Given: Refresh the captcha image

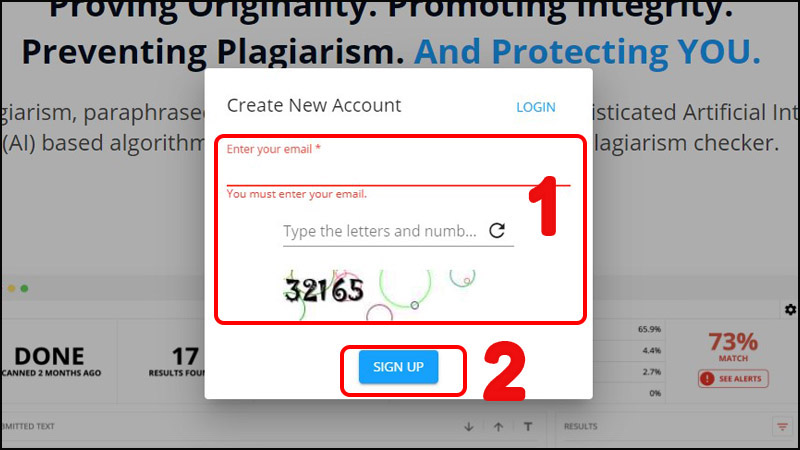Looking at the screenshot, I should (497, 231).
